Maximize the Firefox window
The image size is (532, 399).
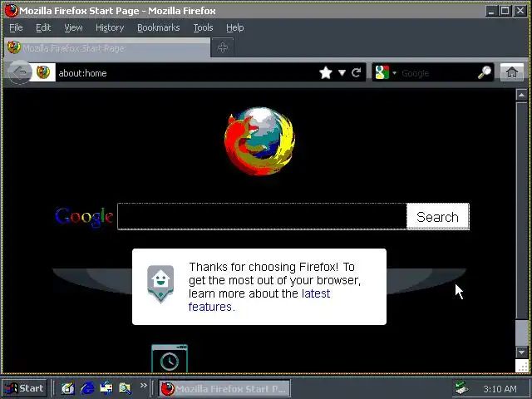click(x=505, y=11)
